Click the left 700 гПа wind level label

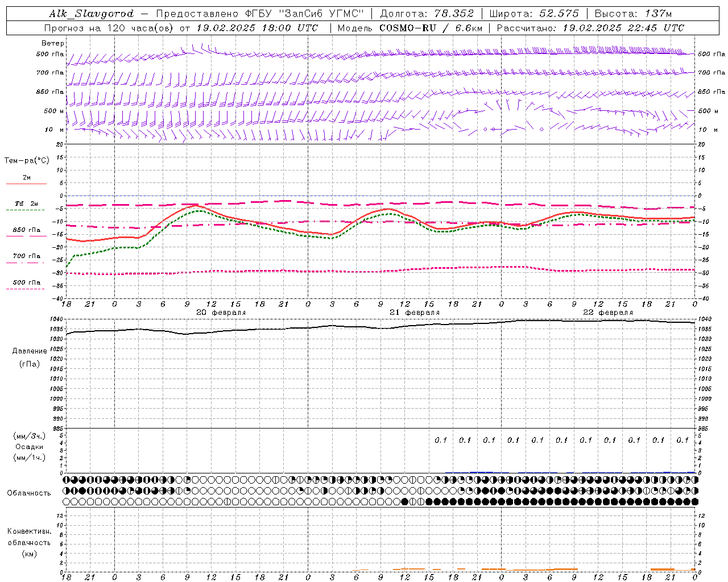(x=50, y=73)
